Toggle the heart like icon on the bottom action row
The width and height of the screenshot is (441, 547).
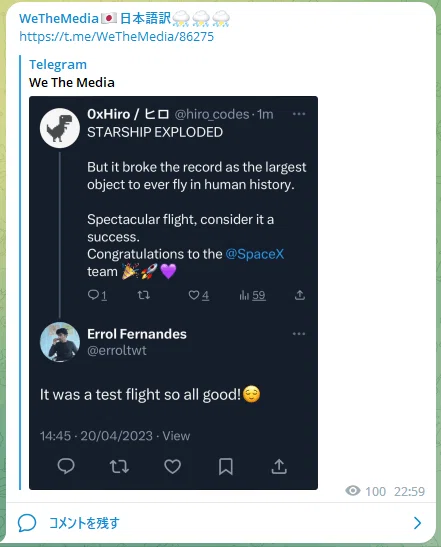click(x=172, y=466)
